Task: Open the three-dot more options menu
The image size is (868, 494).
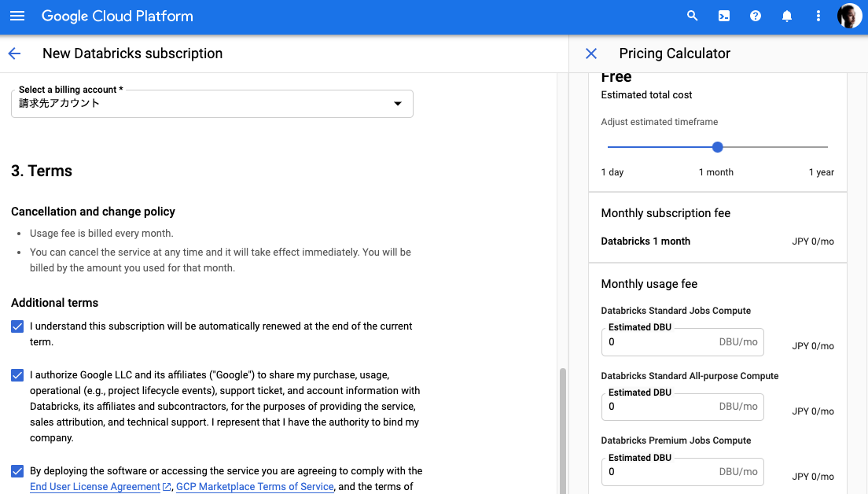Action: [x=818, y=16]
